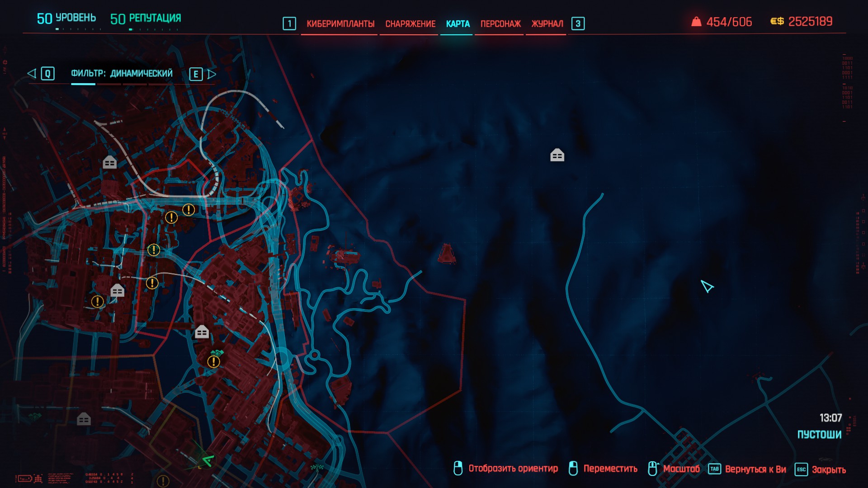Select the apartment icon in the upper-left district
868x488 pixels.
pos(109,162)
